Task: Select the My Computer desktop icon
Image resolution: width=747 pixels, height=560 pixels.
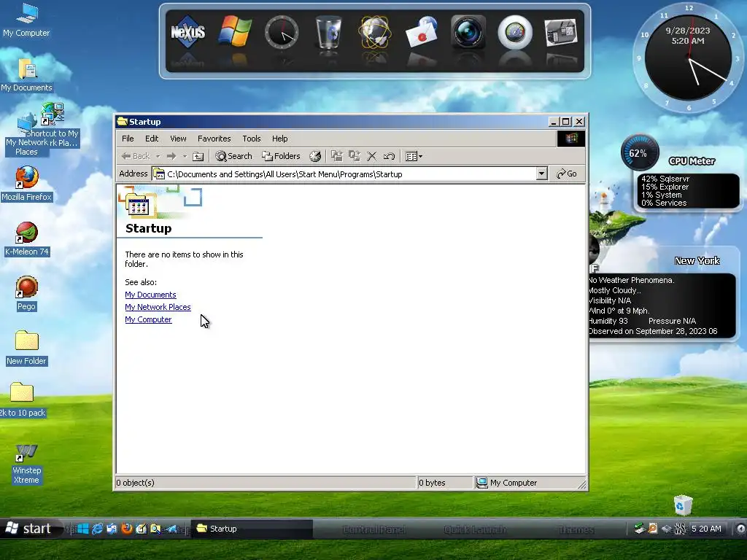Action: tap(26, 20)
